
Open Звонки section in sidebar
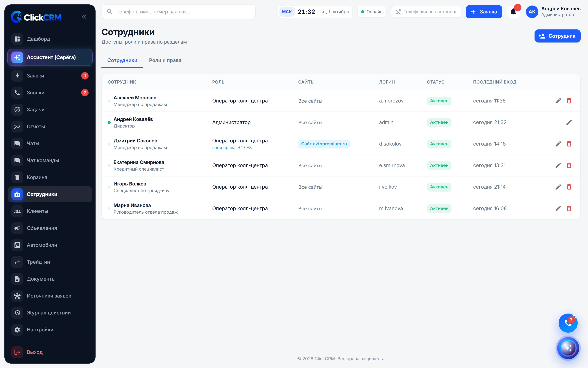click(50, 93)
